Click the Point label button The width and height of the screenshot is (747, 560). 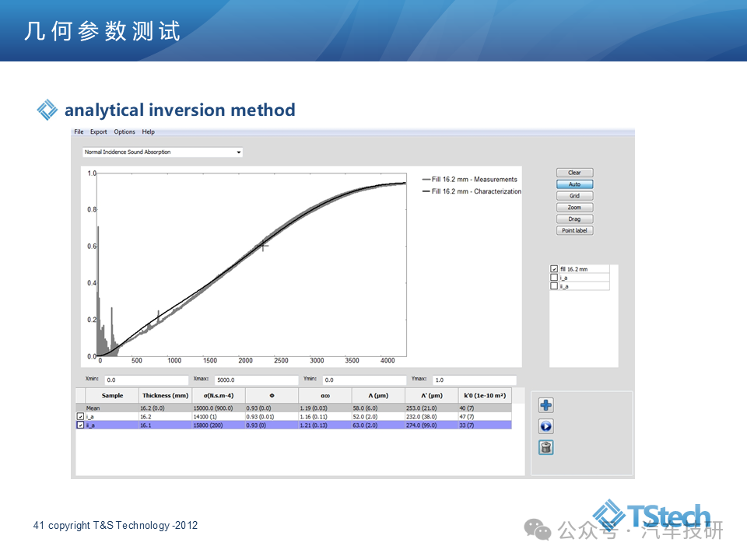tap(574, 230)
